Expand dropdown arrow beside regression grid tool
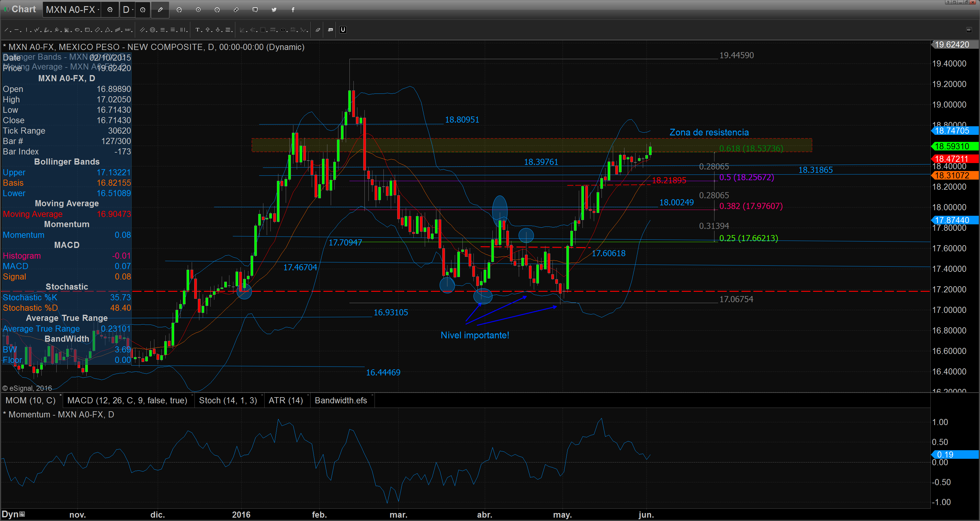The image size is (980, 521). tap(267, 32)
